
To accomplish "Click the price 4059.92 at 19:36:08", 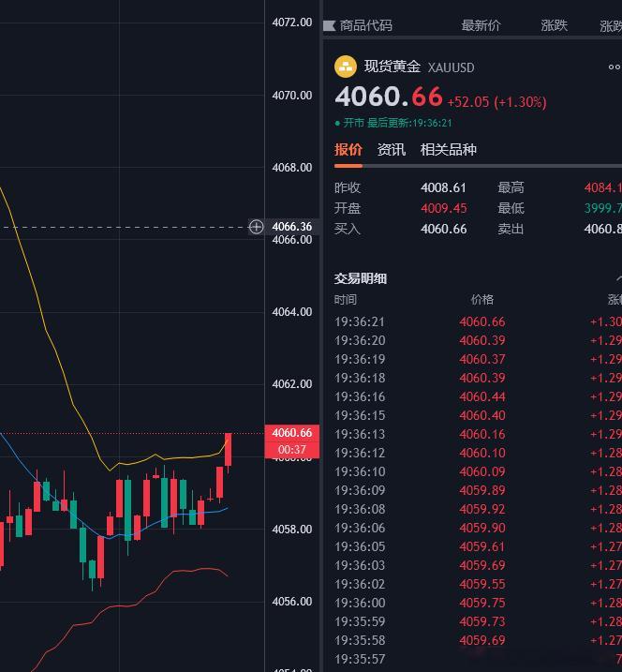I will pos(481,509).
